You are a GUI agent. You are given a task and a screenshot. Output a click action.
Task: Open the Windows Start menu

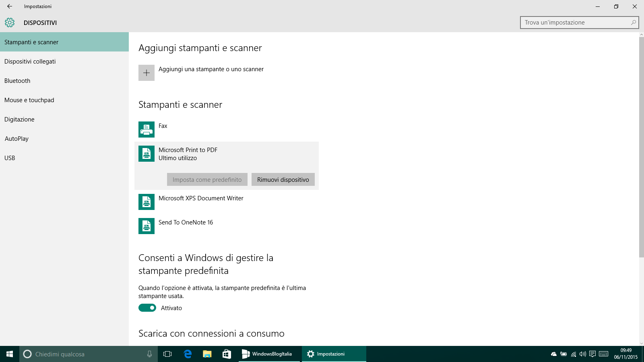(x=10, y=354)
